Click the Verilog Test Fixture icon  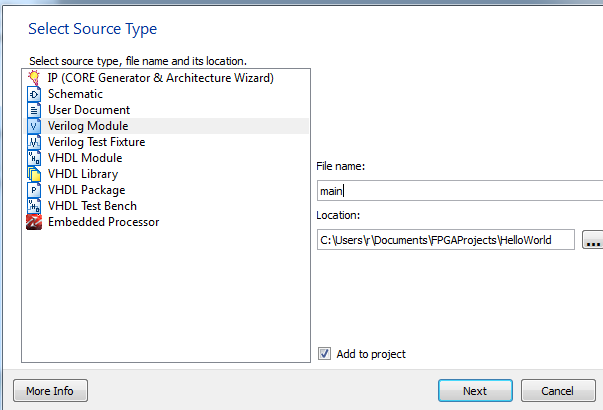(33, 142)
